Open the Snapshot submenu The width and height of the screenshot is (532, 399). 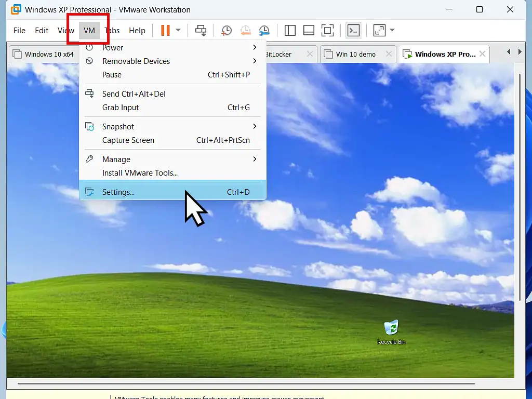point(172,127)
